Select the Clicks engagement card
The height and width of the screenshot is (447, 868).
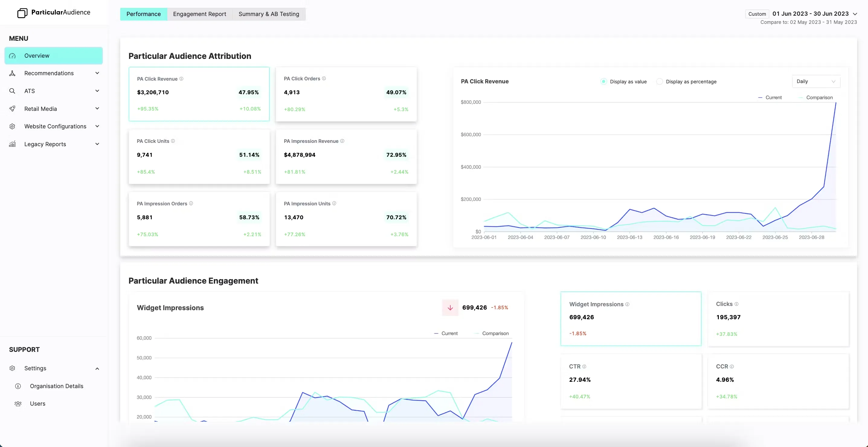[x=778, y=319]
